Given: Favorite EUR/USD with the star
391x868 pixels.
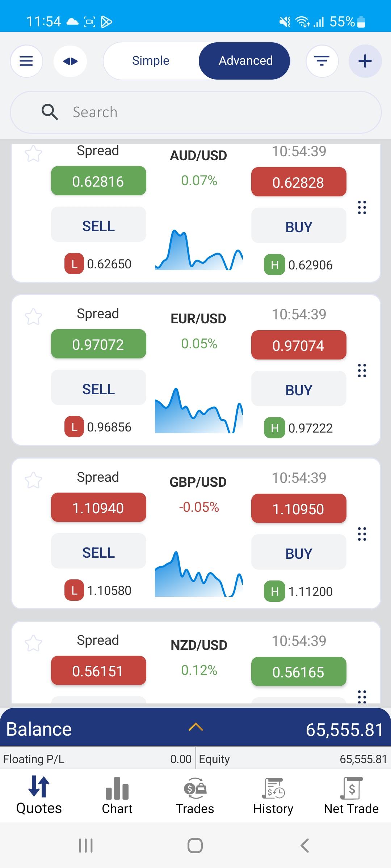Looking at the screenshot, I should click(x=33, y=317).
